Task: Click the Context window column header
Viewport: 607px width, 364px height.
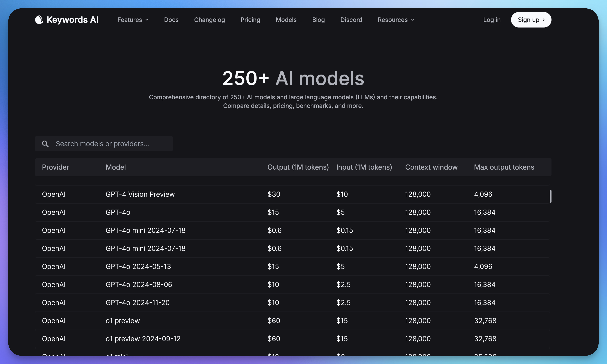Action: pos(431,167)
